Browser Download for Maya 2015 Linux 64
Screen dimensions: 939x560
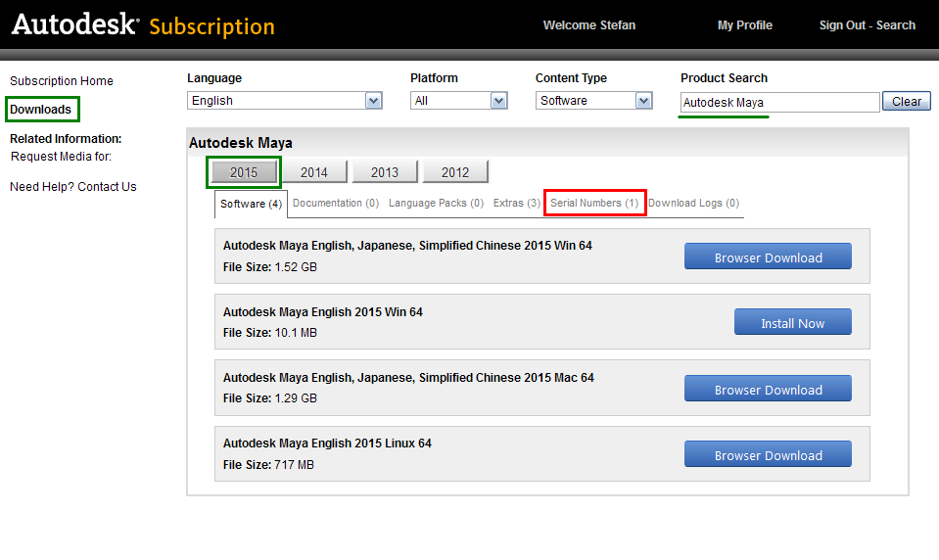point(768,454)
